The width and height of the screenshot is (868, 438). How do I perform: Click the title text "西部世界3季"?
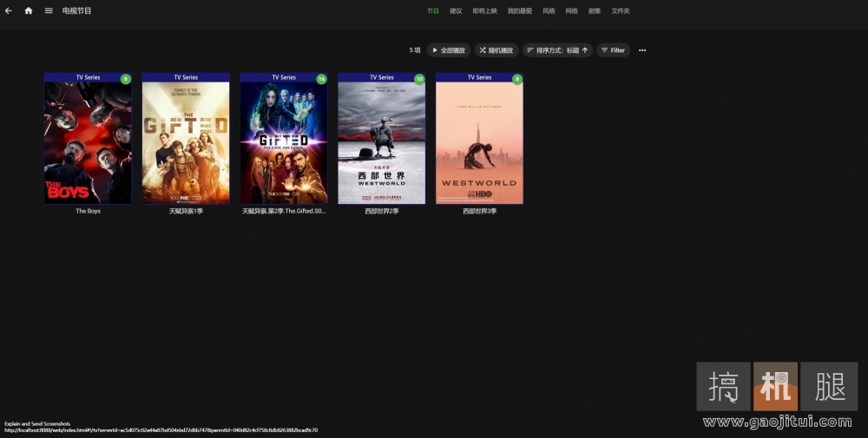pyautogui.click(x=479, y=211)
